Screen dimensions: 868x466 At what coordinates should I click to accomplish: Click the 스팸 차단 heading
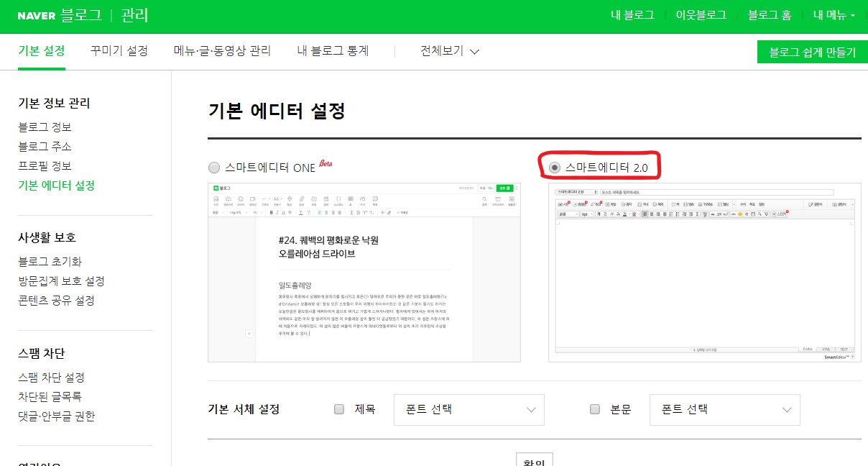pos(42,353)
